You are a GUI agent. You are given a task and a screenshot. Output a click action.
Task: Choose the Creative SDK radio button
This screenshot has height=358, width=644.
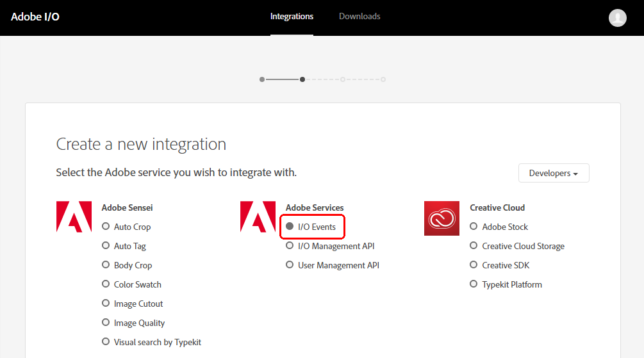coord(474,264)
